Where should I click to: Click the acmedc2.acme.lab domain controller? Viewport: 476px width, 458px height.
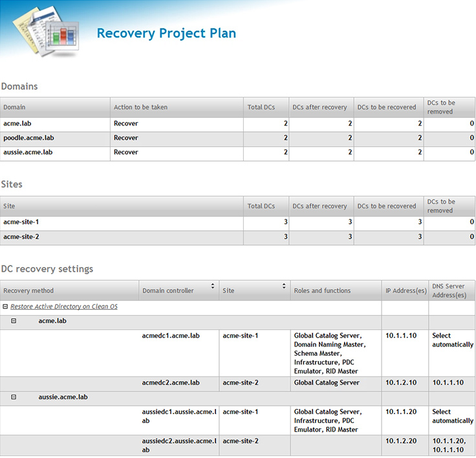tap(171, 383)
